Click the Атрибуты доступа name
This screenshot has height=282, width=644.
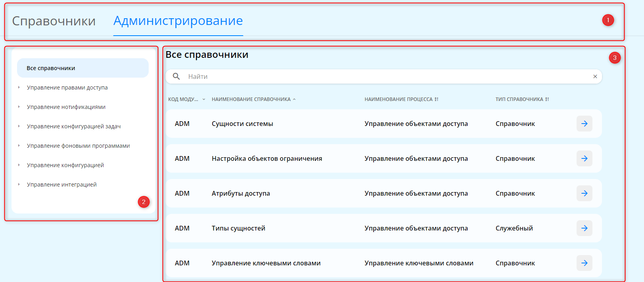[x=241, y=193]
